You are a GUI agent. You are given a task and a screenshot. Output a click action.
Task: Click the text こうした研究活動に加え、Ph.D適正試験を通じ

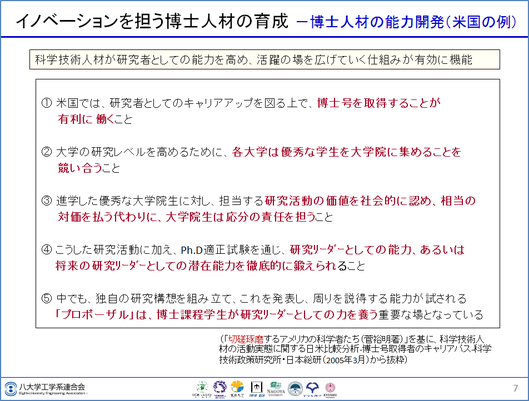[x=168, y=250]
